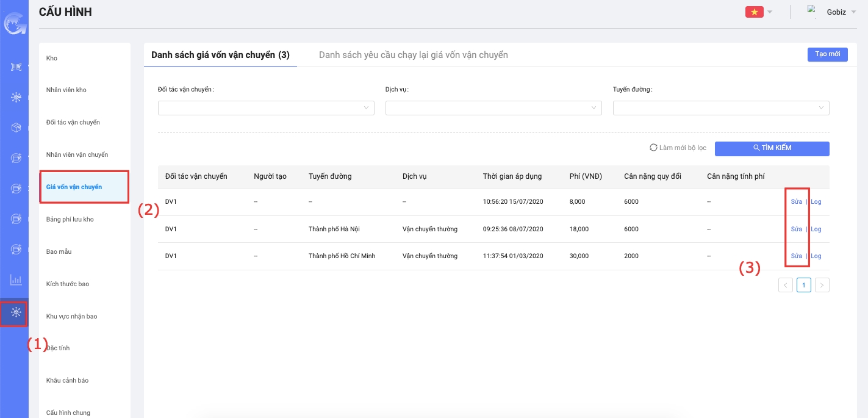Select Bảng phí lưu kho menu item

coord(70,219)
